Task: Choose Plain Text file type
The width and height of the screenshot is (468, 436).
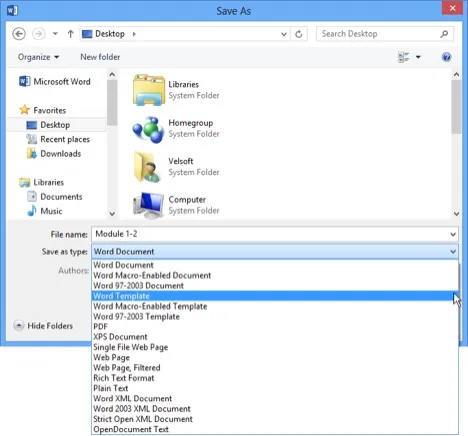Action: (275, 388)
